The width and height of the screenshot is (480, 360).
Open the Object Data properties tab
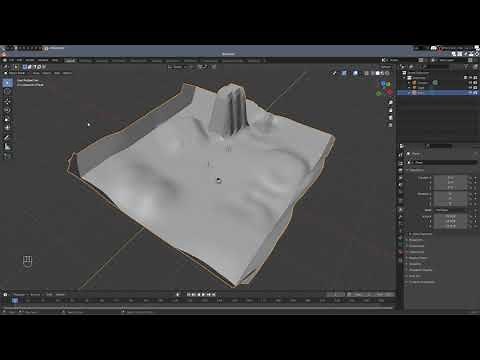pyautogui.click(x=401, y=245)
